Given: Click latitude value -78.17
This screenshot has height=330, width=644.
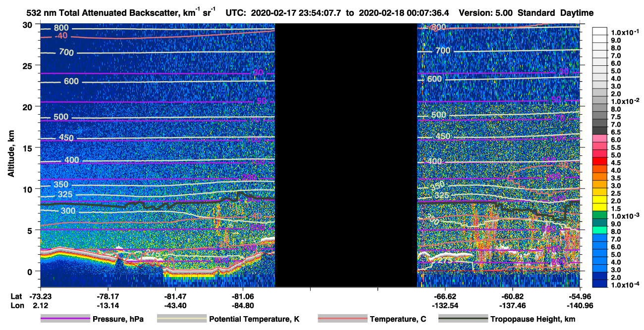Looking at the screenshot, I should tap(108, 296).
